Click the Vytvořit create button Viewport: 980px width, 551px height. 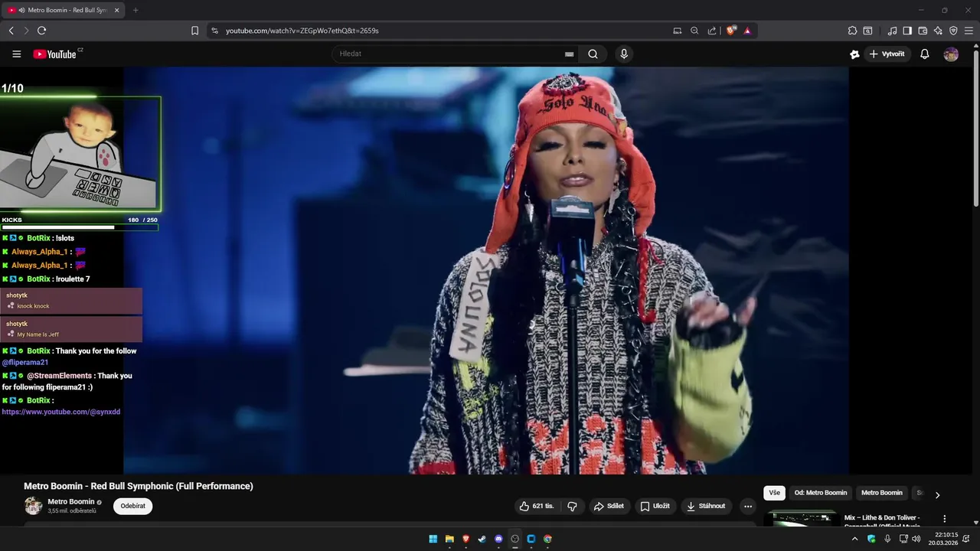tap(887, 54)
